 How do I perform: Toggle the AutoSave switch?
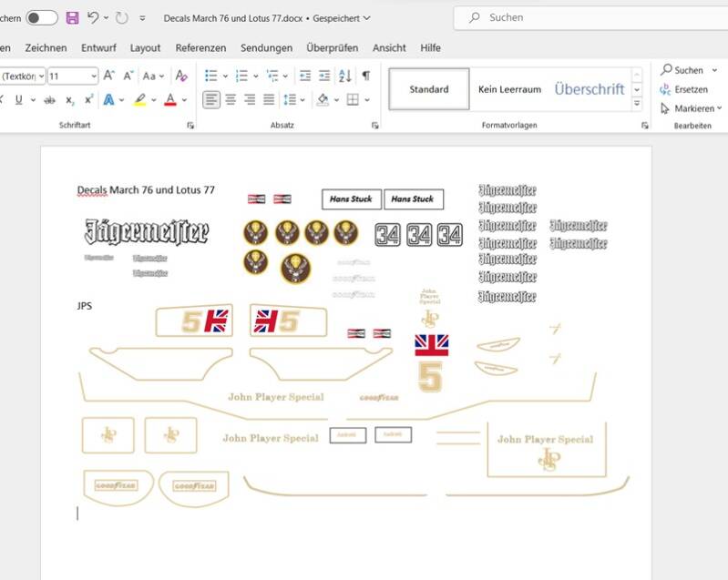pyautogui.click(x=42, y=18)
